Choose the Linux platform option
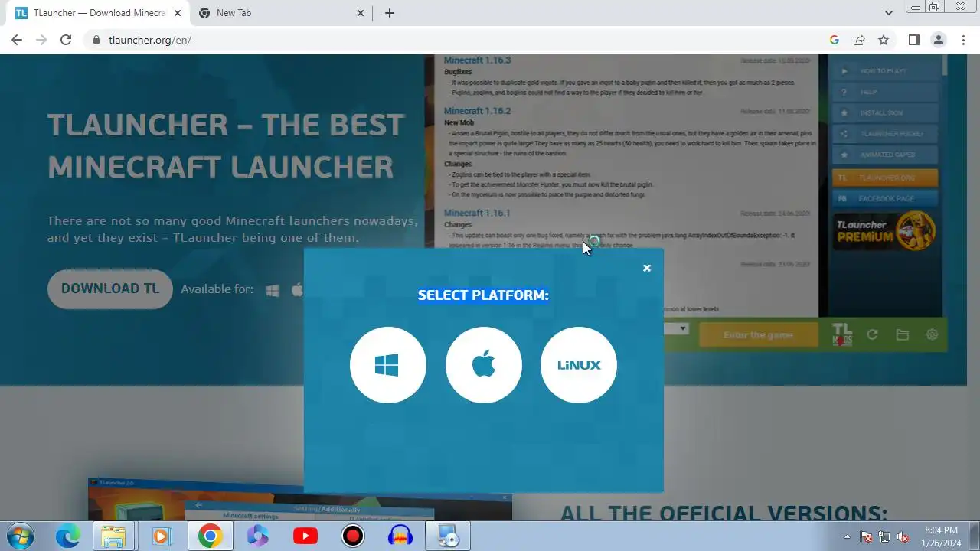The image size is (980, 551). point(578,365)
